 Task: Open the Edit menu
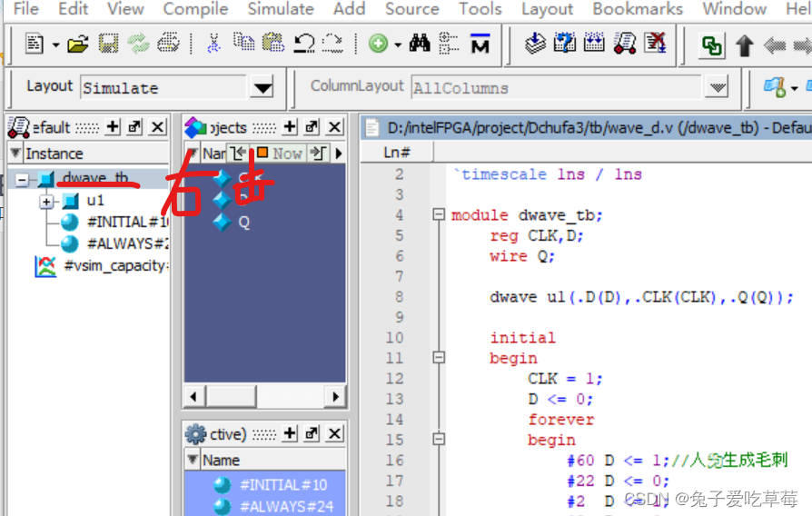point(73,9)
